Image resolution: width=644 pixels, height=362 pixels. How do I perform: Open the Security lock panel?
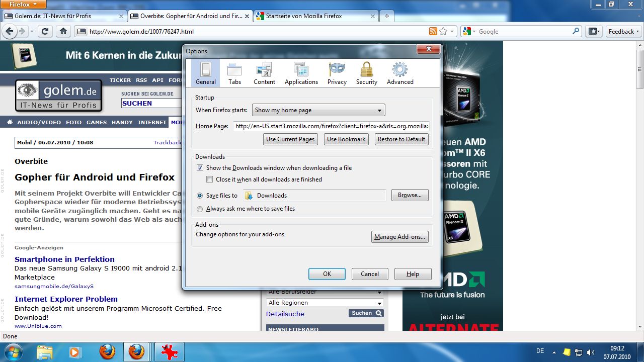[x=366, y=73]
